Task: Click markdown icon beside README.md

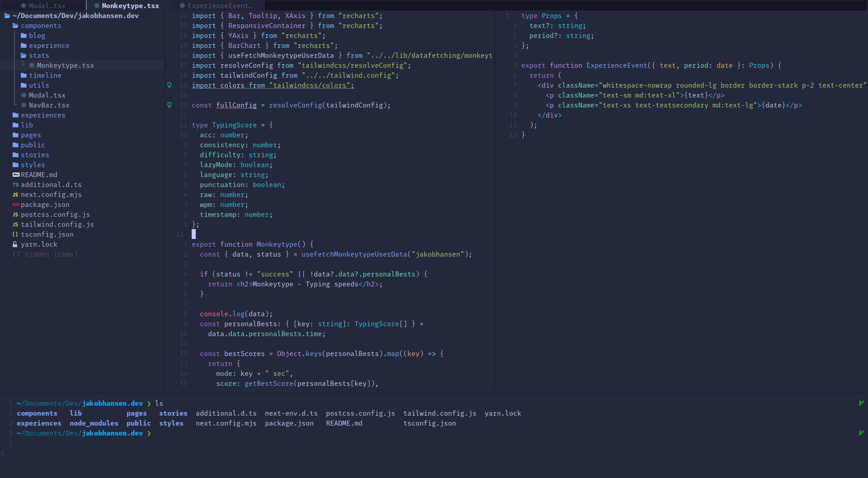Action: (x=16, y=175)
